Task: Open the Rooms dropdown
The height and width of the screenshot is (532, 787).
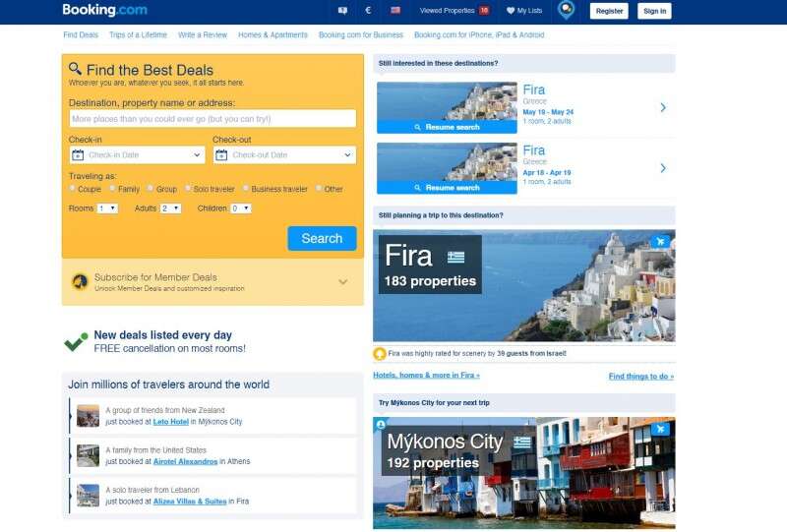Action: pos(107,208)
